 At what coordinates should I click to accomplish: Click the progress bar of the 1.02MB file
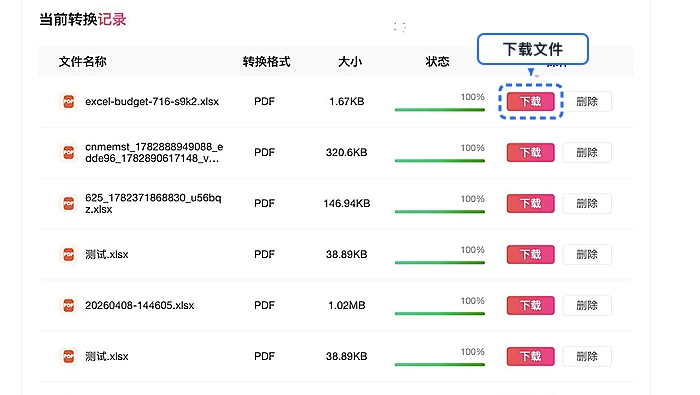click(440, 313)
